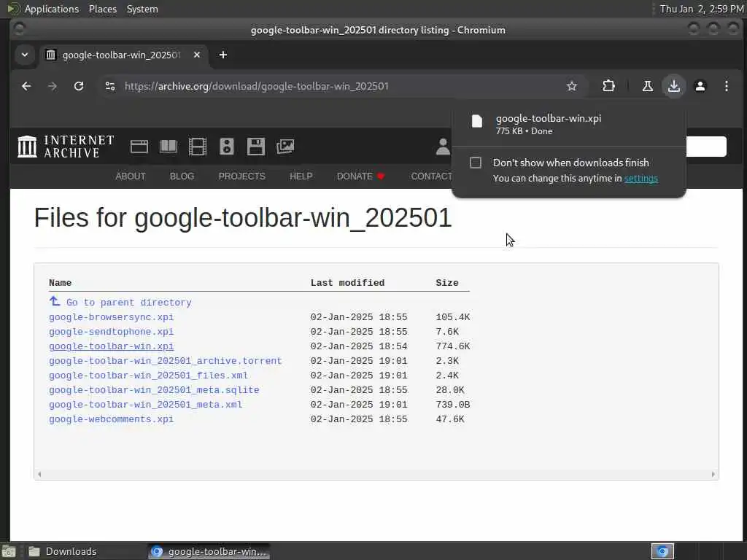Bookmark this page with the star icon
This screenshot has width=747, height=560.
(x=572, y=86)
